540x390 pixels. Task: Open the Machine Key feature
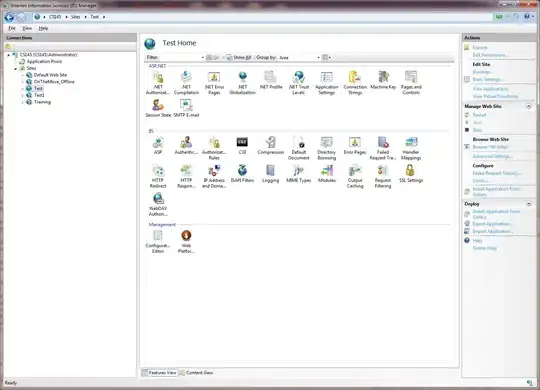click(x=383, y=80)
